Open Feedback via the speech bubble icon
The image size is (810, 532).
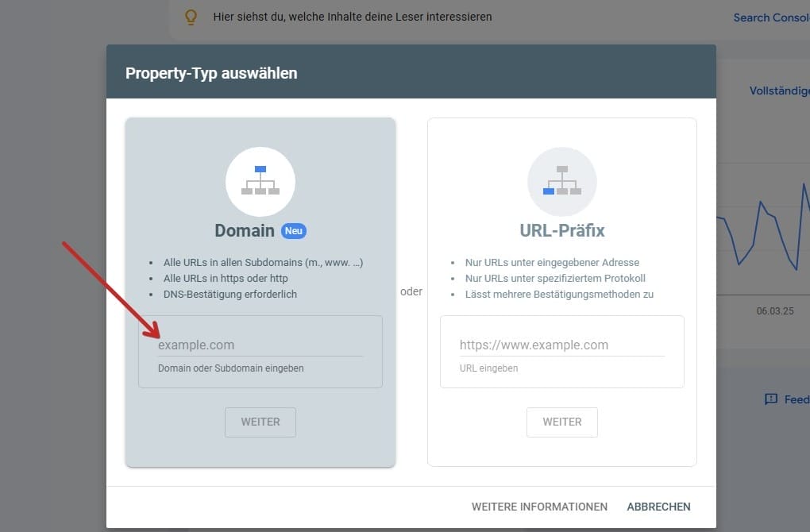coord(770,399)
